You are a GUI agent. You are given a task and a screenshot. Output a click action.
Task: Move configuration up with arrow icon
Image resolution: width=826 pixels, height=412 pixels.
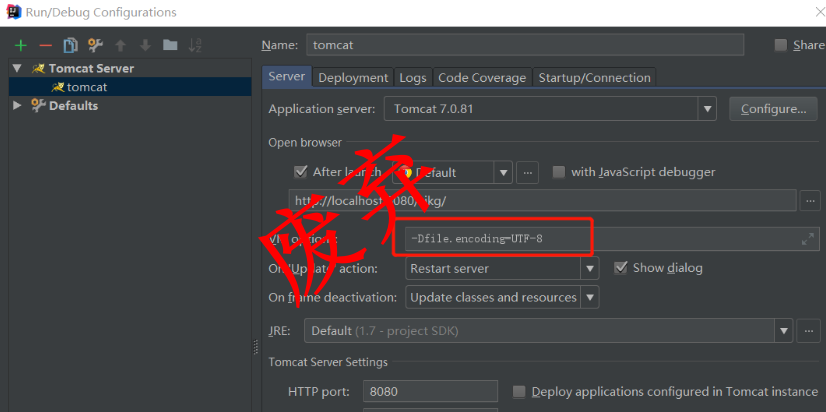(x=121, y=45)
